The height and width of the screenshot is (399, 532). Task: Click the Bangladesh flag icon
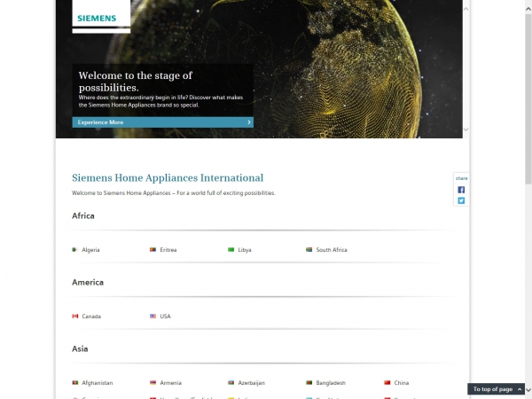click(x=309, y=383)
